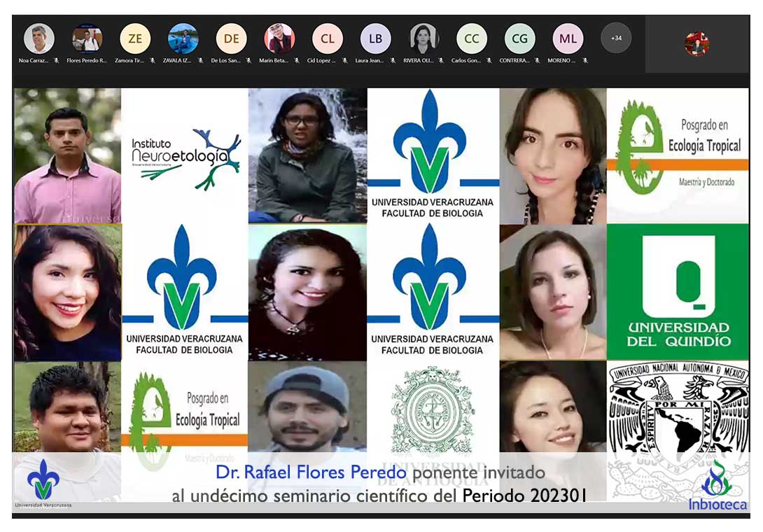This screenshot has height=532, width=763.
Task: Click the DE avatar for De Los Santos
Action: click(231, 39)
